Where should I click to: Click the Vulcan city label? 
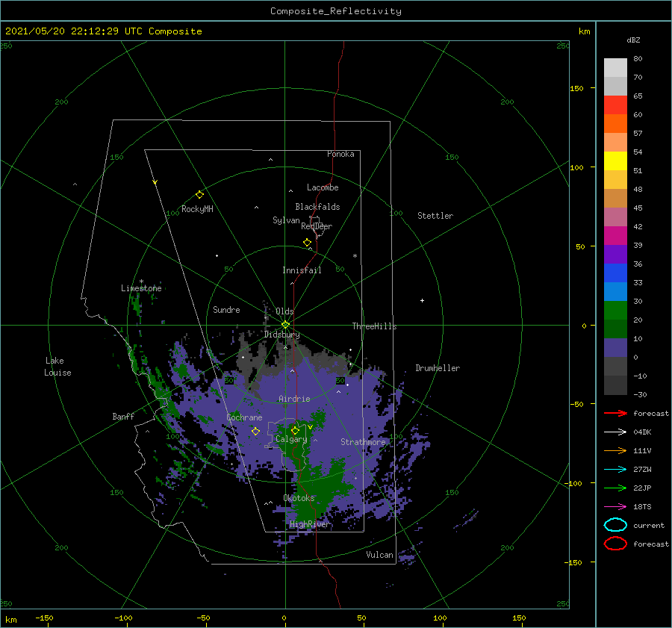[379, 555]
